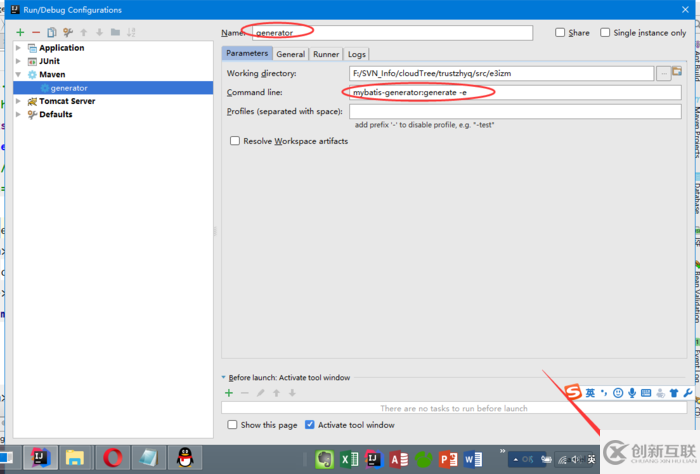
Task: Focus the Profiles input field
Action: pyautogui.click(x=516, y=112)
